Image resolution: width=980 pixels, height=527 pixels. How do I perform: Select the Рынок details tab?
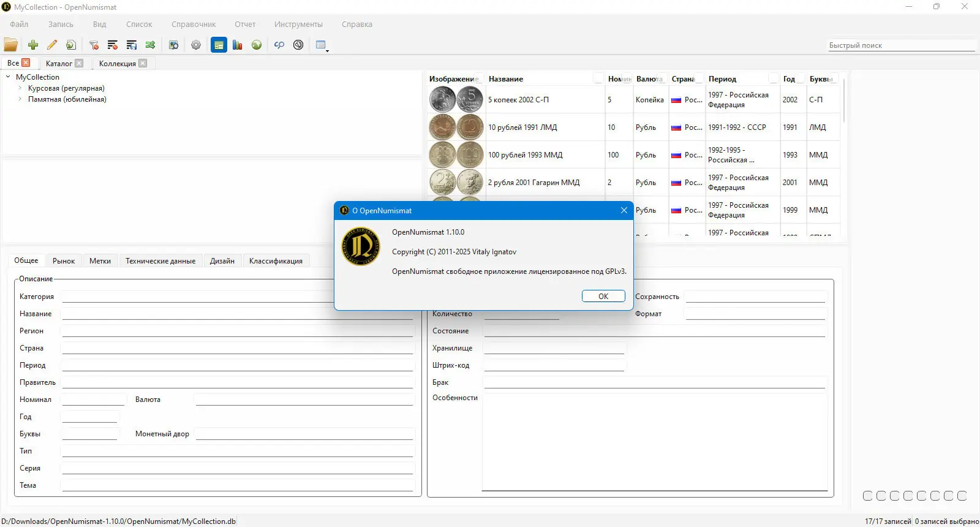pyautogui.click(x=64, y=260)
